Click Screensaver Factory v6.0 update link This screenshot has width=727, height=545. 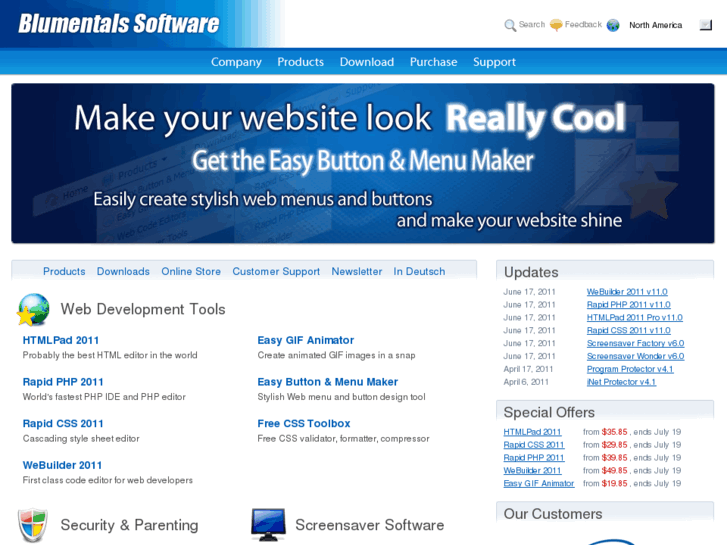pos(635,344)
